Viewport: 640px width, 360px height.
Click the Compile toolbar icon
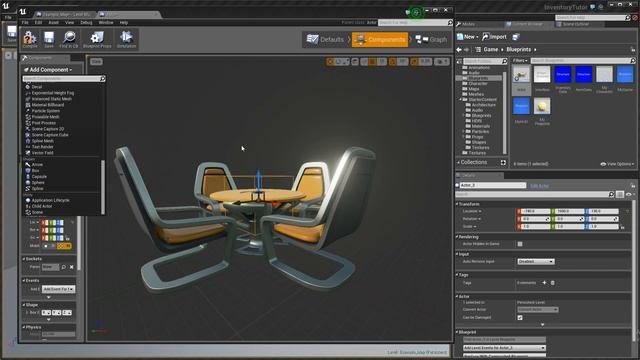[30, 39]
